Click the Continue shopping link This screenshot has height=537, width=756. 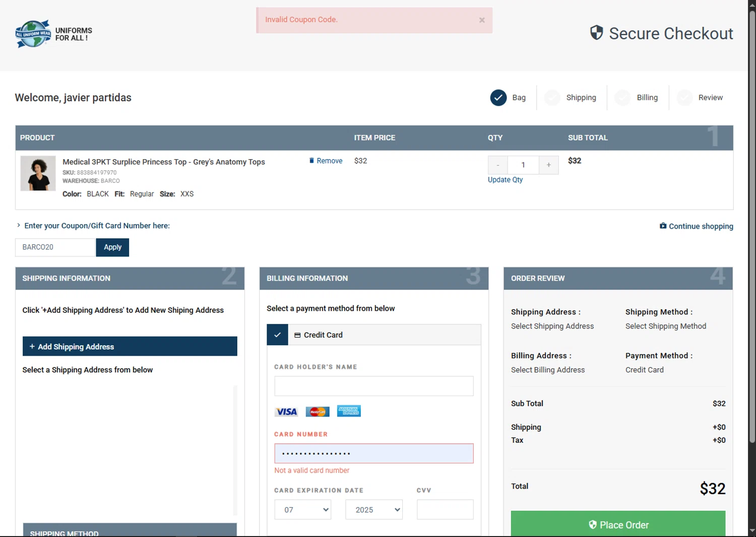point(697,226)
